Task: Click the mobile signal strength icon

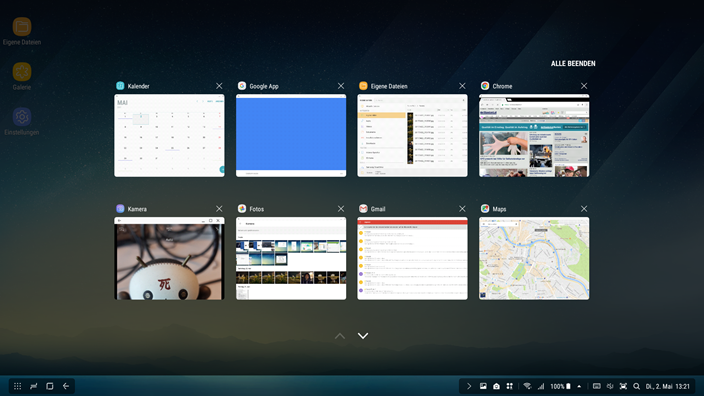Action: coord(541,386)
